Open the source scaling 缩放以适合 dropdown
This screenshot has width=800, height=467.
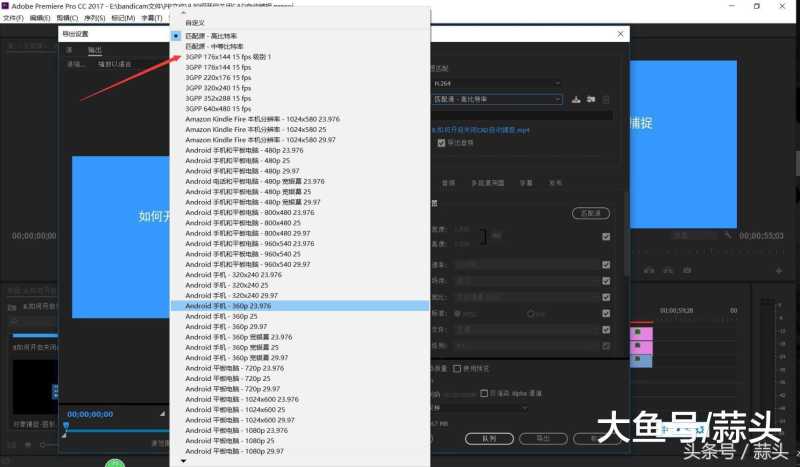click(133, 64)
